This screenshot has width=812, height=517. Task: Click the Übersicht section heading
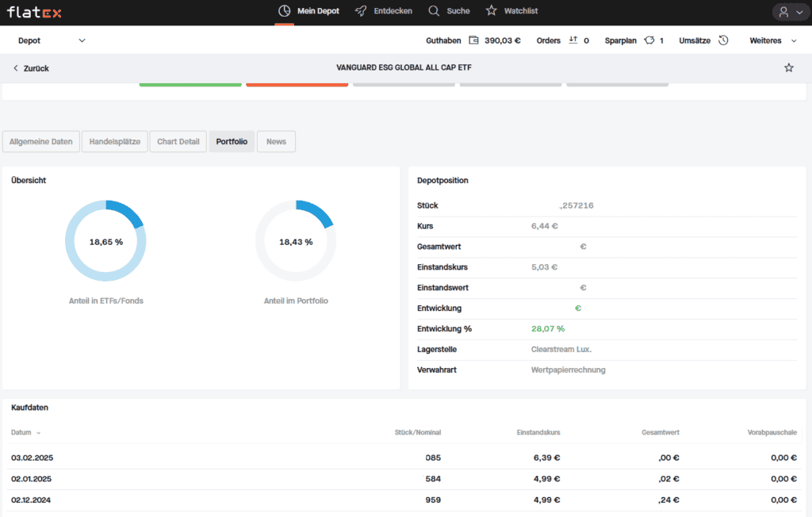point(29,180)
